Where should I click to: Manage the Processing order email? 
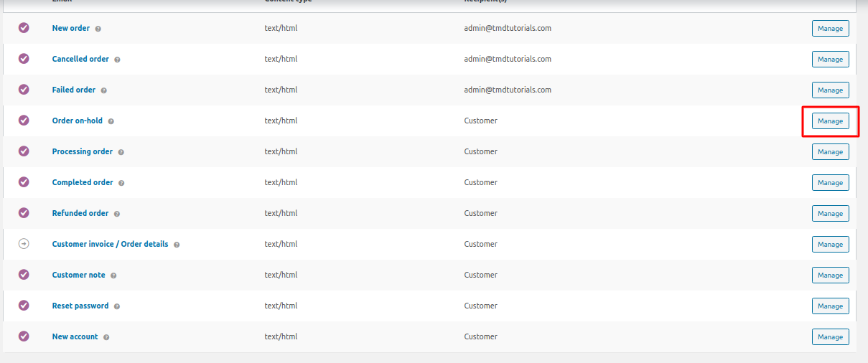pos(830,152)
